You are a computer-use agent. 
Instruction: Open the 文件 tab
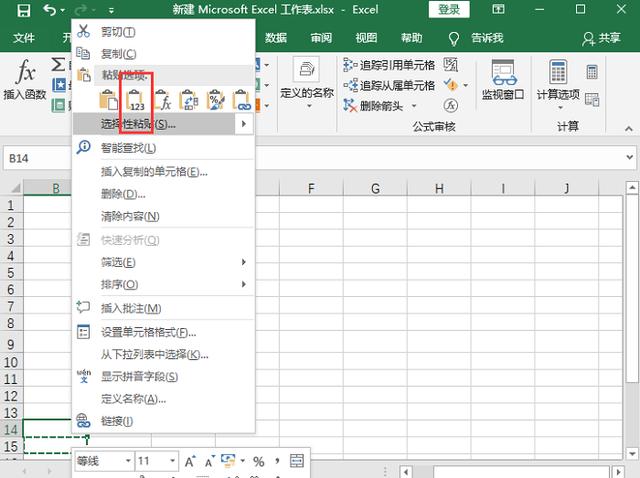click(23, 38)
